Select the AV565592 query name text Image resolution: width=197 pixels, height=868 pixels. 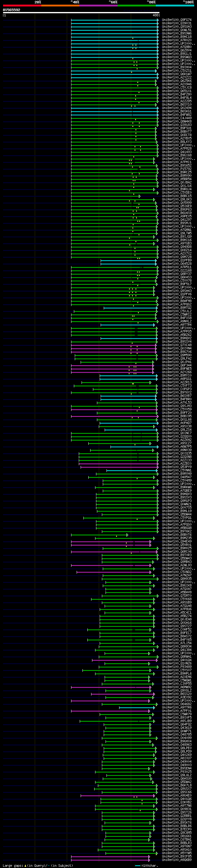click(11, 10)
